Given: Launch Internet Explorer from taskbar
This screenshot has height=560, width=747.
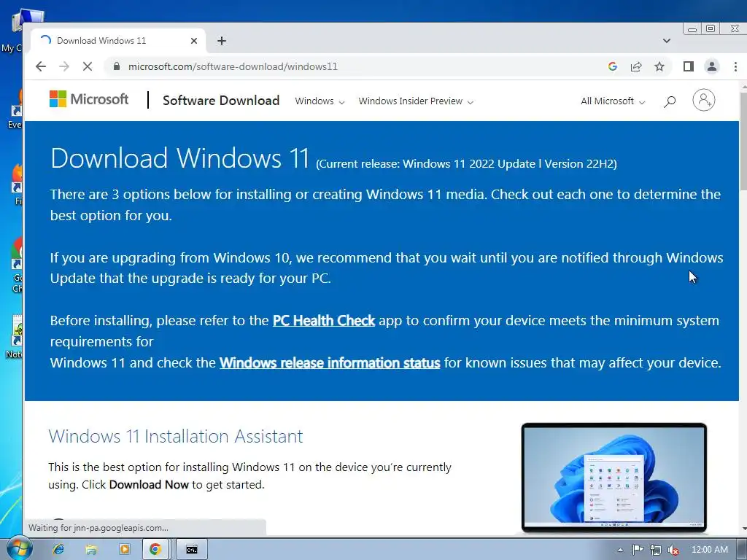Looking at the screenshot, I should coord(58,549).
